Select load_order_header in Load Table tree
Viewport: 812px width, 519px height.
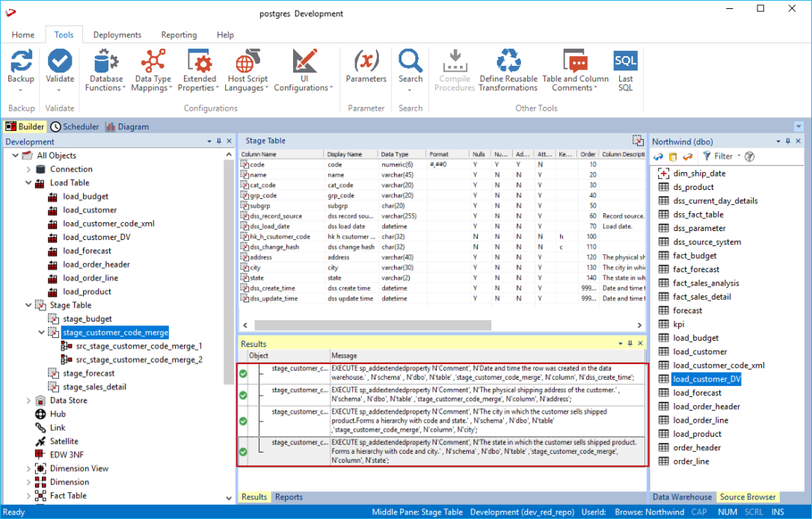coord(96,265)
